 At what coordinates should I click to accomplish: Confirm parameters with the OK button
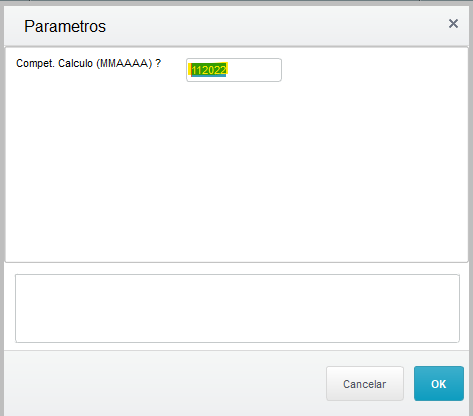pyautogui.click(x=439, y=384)
